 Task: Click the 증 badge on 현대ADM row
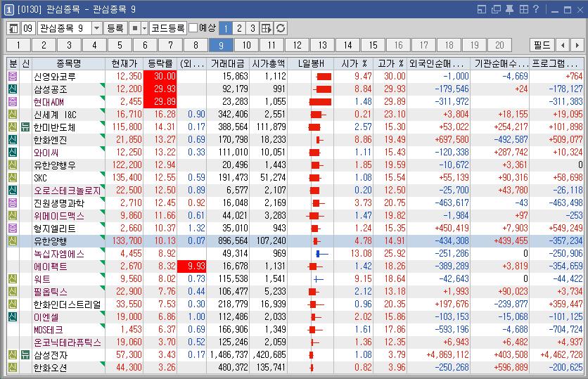click(x=13, y=101)
